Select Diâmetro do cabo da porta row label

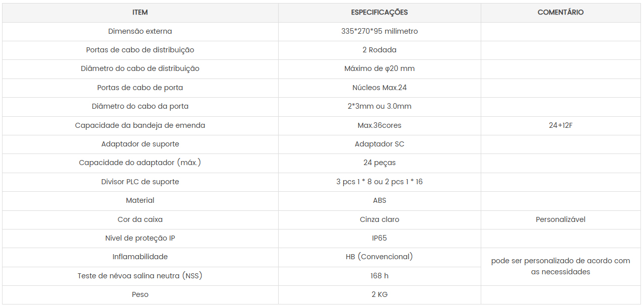(x=140, y=106)
